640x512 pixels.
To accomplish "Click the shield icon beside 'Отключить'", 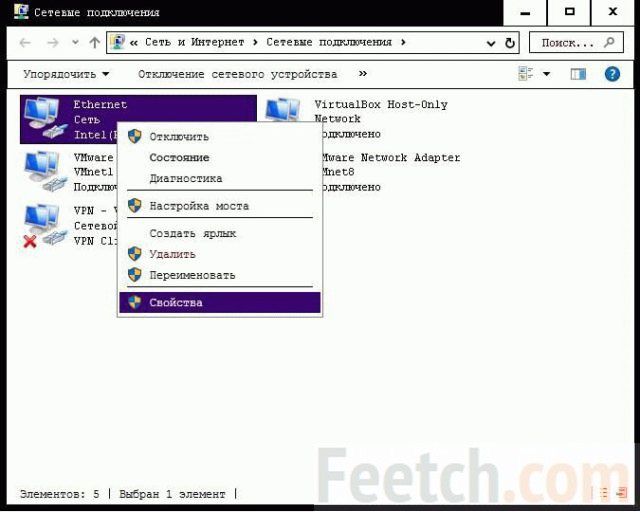I will 135,136.
